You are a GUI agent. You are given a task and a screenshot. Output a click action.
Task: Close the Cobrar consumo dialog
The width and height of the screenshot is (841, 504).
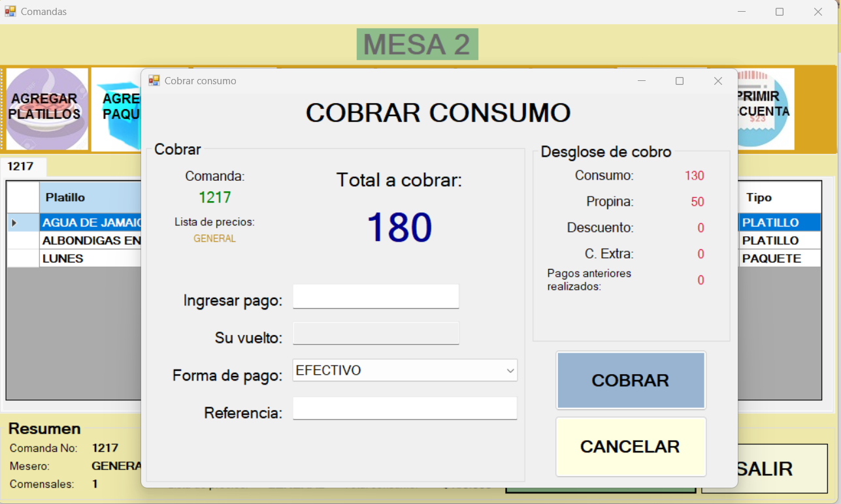click(x=717, y=81)
